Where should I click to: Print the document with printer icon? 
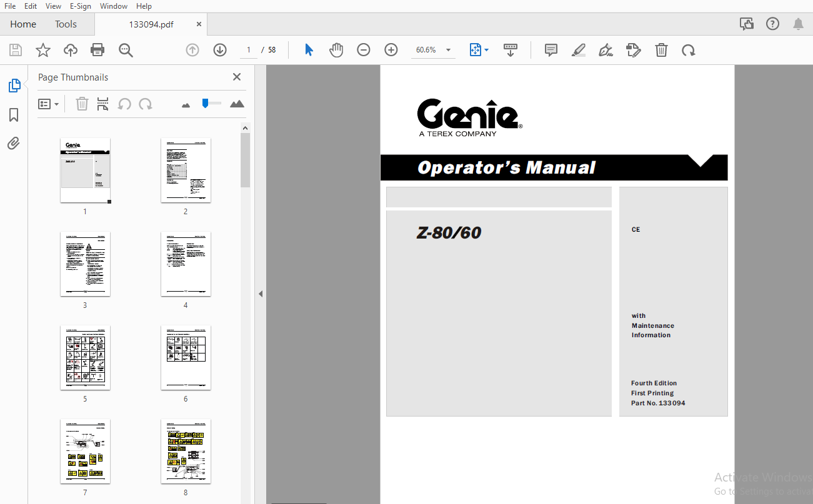(97, 50)
